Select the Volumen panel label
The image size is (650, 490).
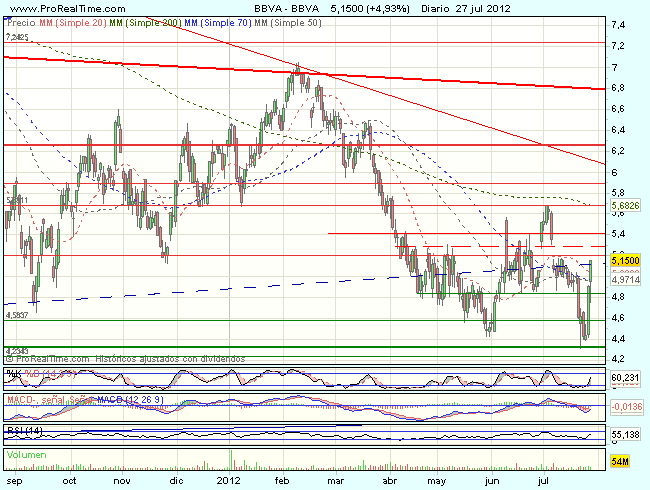[x=26, y=455]
